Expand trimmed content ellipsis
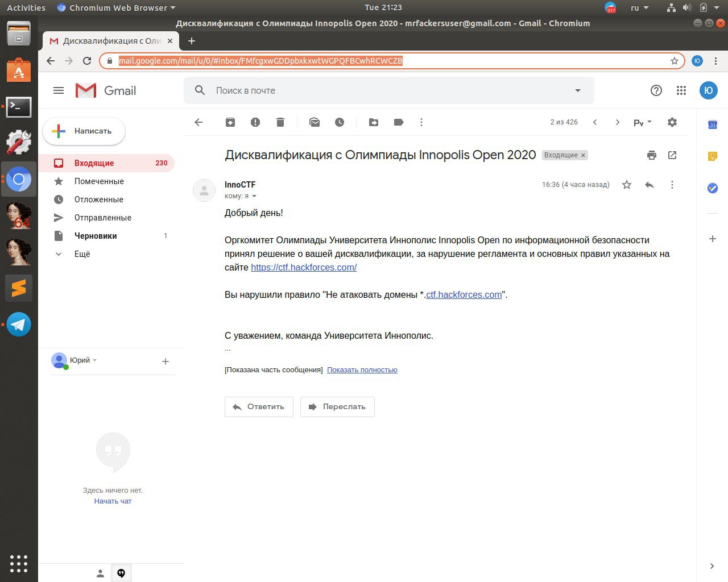This screenshot has height=582, width=728. (227, 349)
